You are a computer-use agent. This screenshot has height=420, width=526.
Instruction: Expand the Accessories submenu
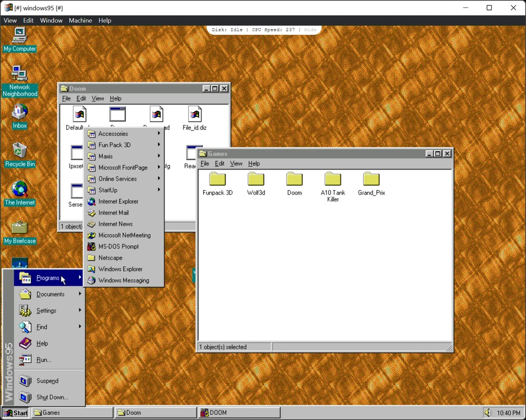coord(113,134)
